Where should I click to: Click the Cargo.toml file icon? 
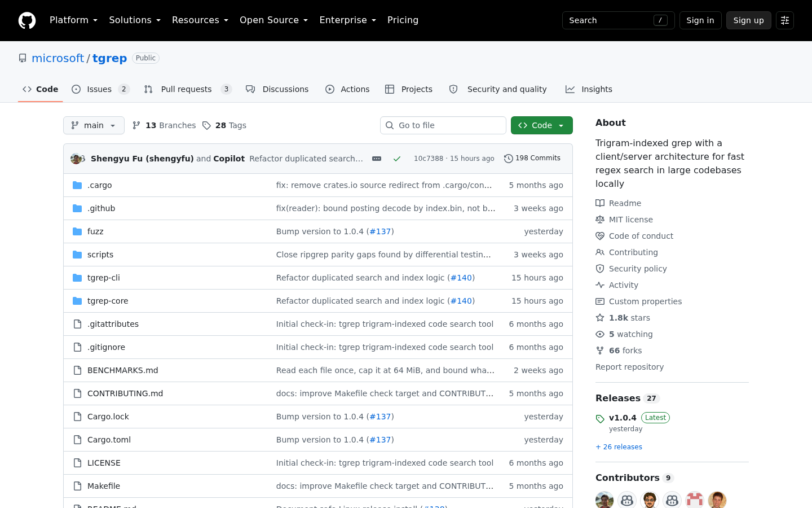pos(77,440)
